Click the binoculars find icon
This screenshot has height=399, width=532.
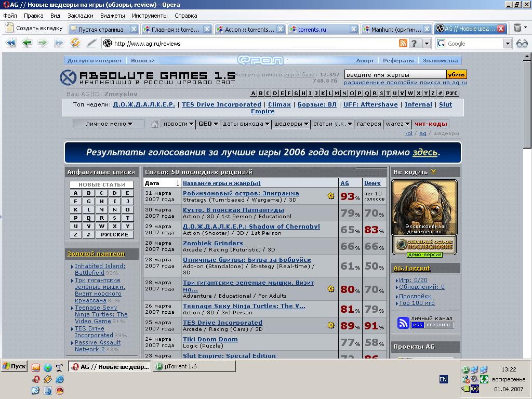(x=522, y=44)
